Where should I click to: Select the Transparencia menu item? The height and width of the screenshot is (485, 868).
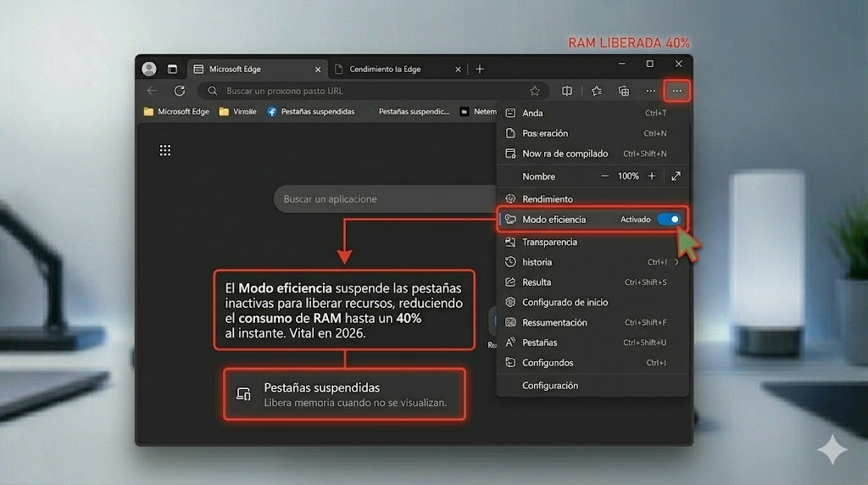[593, 242]
